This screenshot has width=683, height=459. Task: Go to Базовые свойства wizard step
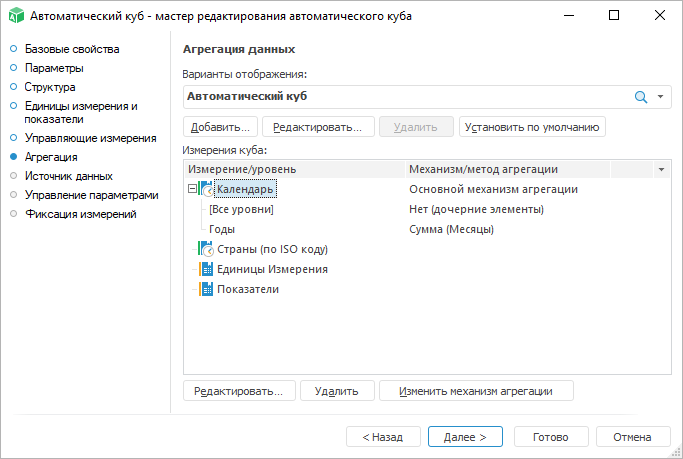click(72, 49)
